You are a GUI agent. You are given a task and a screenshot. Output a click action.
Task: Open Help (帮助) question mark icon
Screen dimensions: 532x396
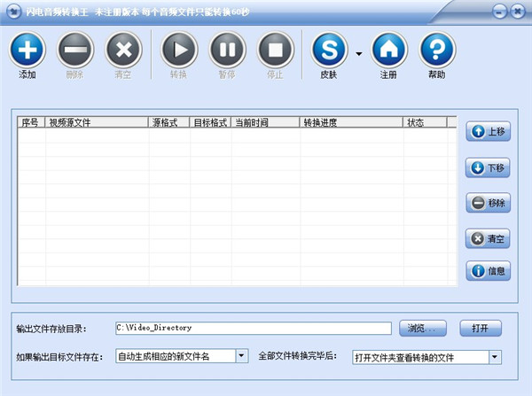coord(436,50)
